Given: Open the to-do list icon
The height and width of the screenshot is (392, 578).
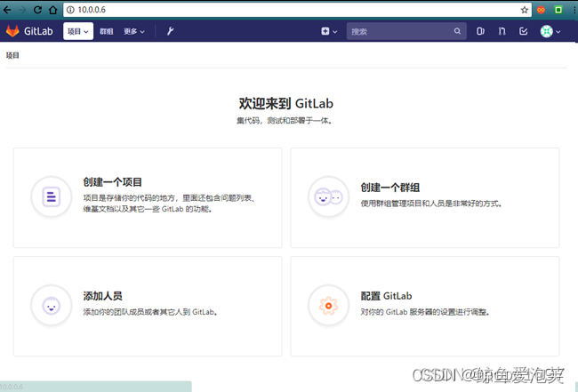Looking at the screenshot, I should pyautogui.click(x=524, y=31).
